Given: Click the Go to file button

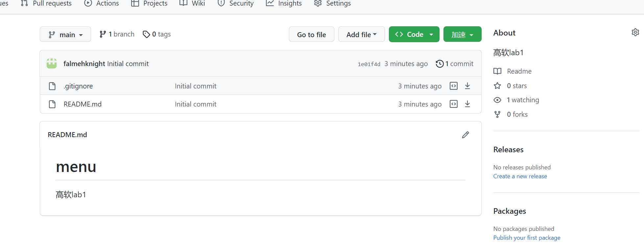Looking at the screenshot, I should click(311, 35).
